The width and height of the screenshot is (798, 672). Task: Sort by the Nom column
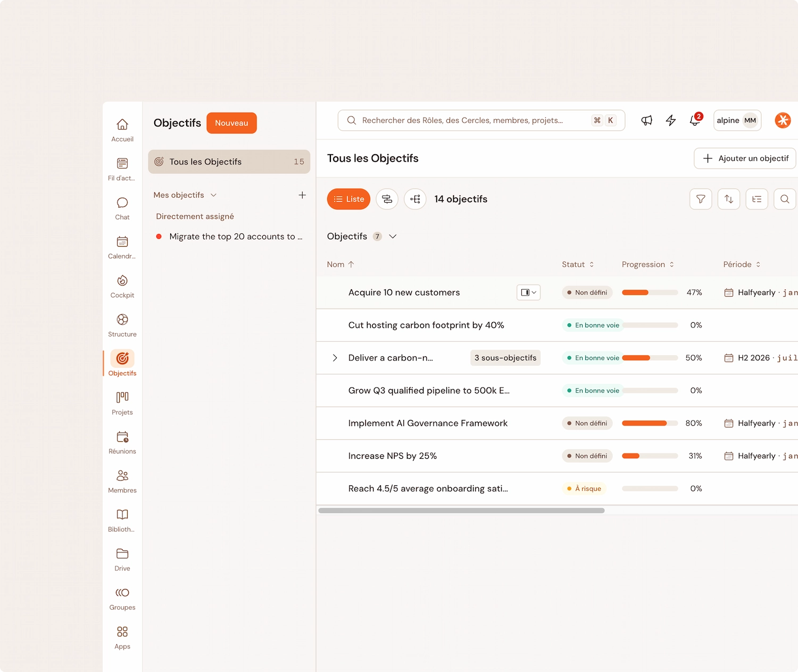pos(340,264)
